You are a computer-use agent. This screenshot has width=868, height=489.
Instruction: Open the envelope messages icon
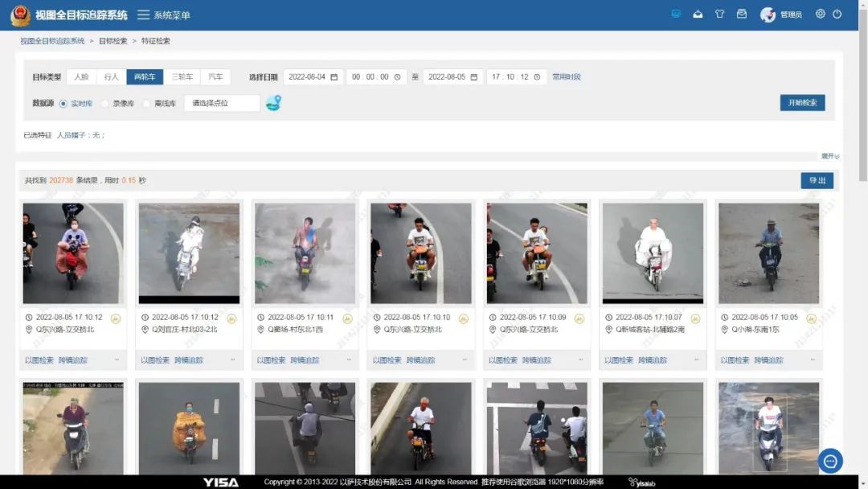(x=742, y=14)
